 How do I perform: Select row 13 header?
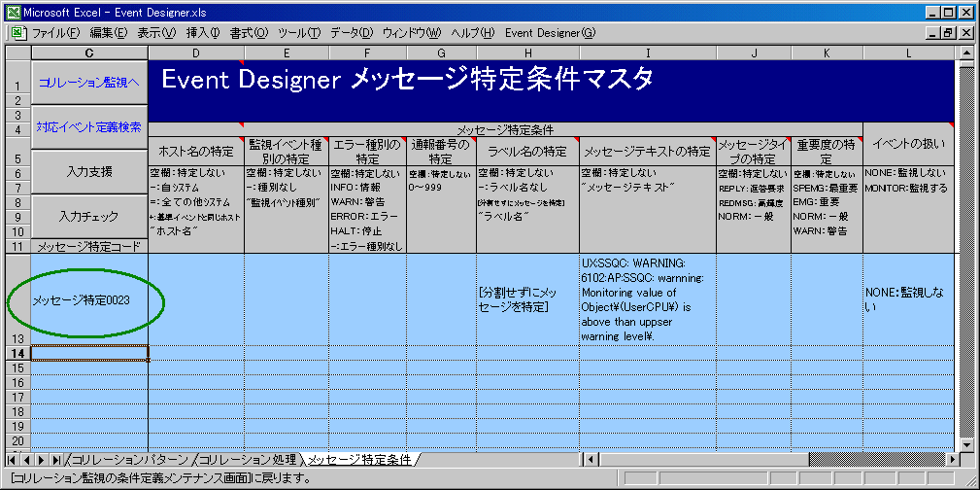coord(17,299)
